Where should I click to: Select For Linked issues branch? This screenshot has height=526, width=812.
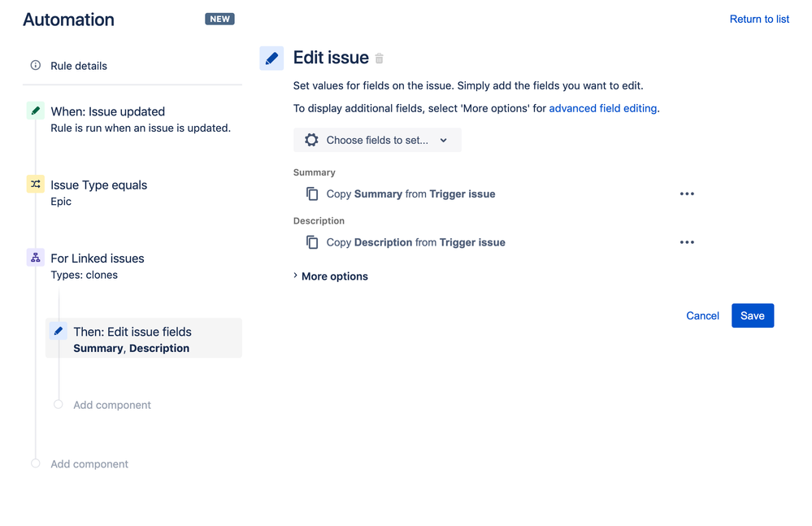(x=98, y=259)
